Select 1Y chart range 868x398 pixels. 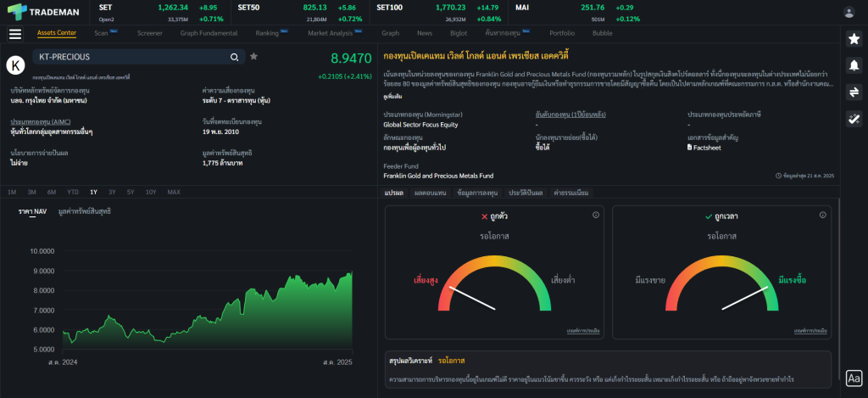(x=93, y=192)
